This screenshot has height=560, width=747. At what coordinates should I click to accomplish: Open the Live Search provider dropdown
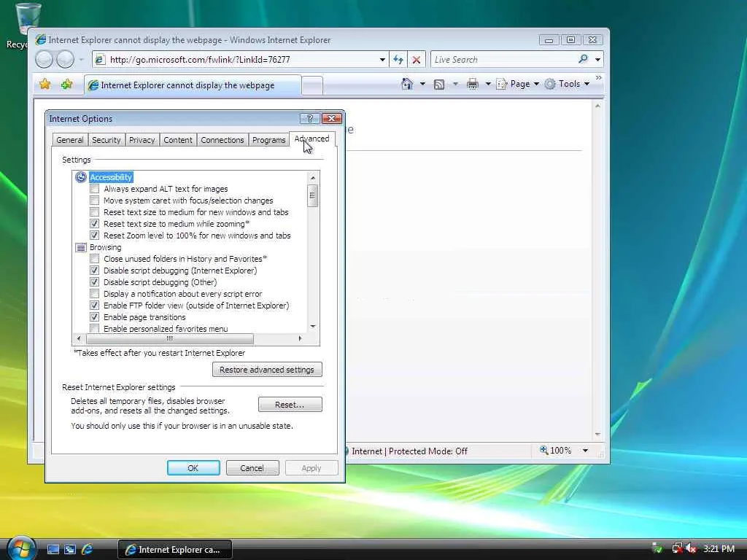point(597,60)
